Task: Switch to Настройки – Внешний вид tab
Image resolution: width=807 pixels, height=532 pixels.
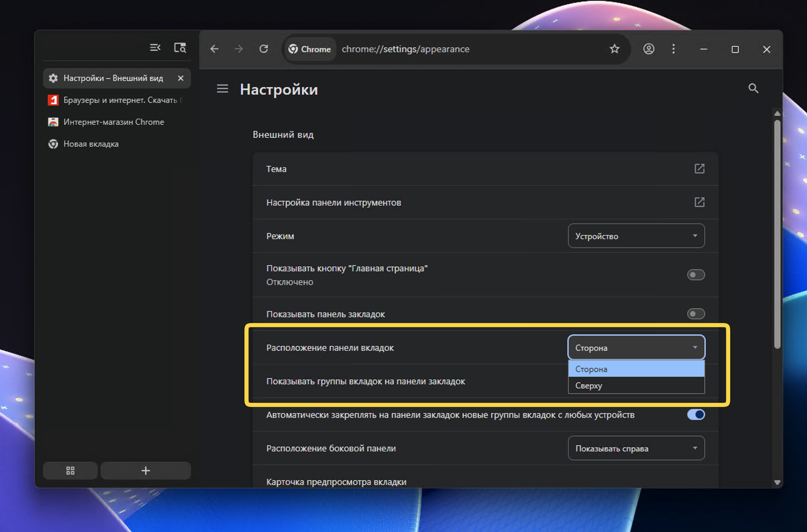Action: [117, 79]
